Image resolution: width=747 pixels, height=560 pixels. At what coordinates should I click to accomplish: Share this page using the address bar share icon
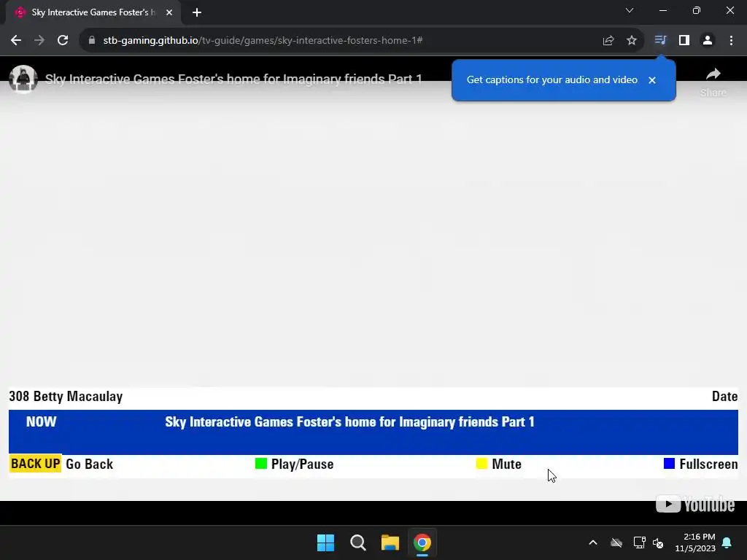[608, 41]
